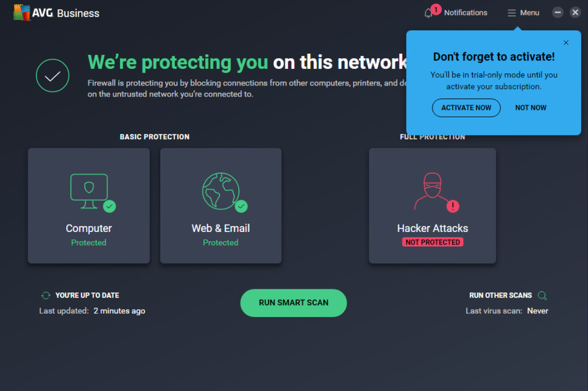Click the large circled checkmark status icon
The width and height of the screenshot is (588, 391).
[x=52, y=75]
